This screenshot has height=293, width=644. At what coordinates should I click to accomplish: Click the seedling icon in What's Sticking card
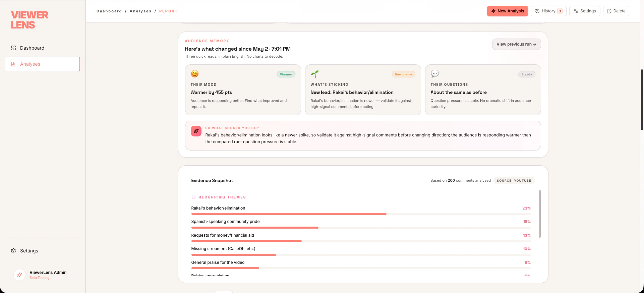[314, 74]
